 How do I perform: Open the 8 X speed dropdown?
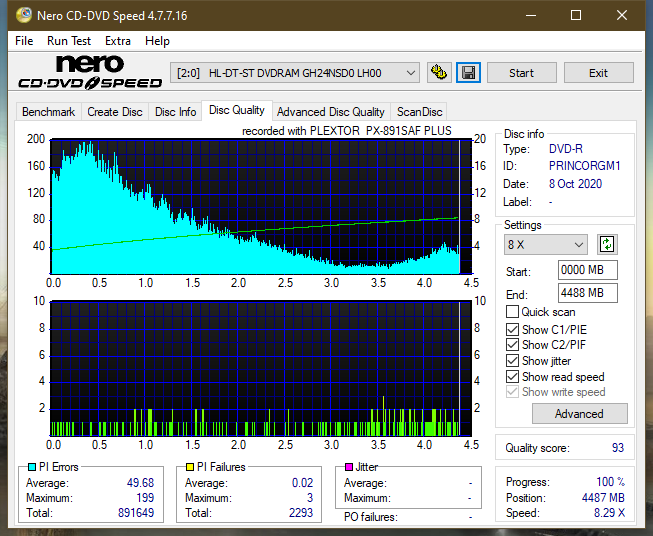tap(546, 244)
